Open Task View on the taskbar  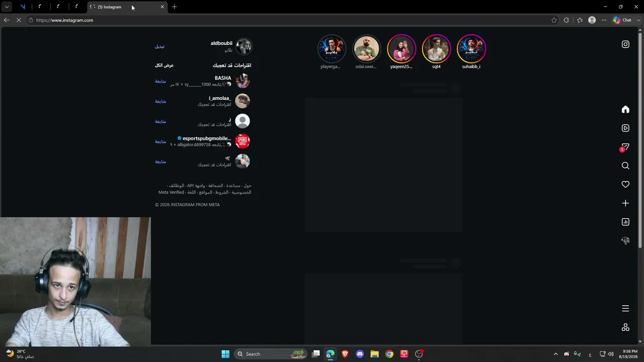[316, 354]
